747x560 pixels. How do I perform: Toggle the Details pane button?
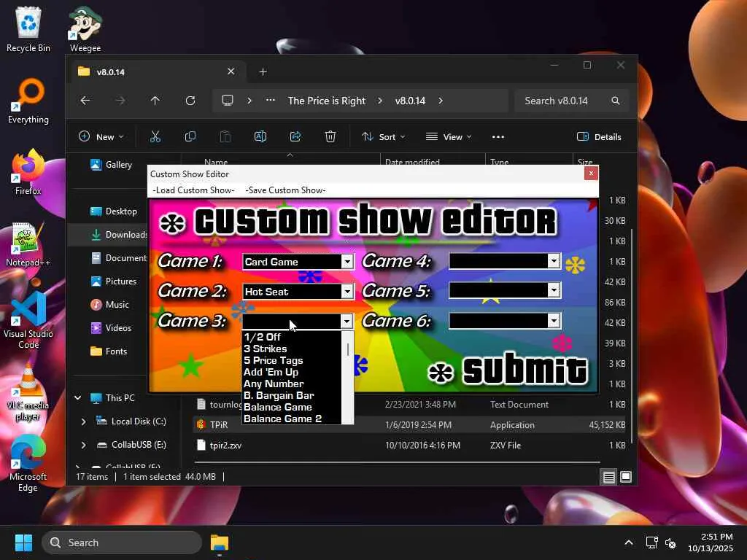coord(599,136)
